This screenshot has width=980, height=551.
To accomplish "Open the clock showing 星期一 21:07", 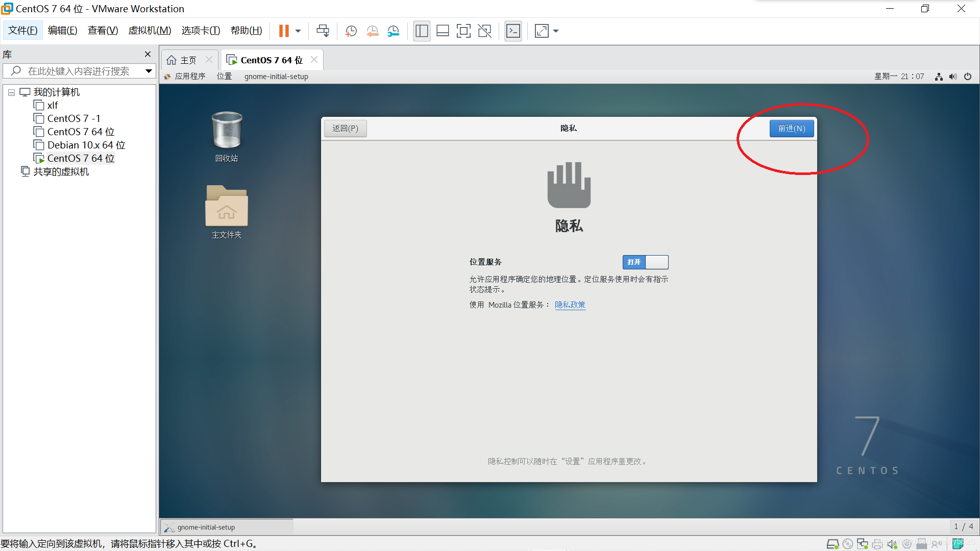I will coord(899,77).
